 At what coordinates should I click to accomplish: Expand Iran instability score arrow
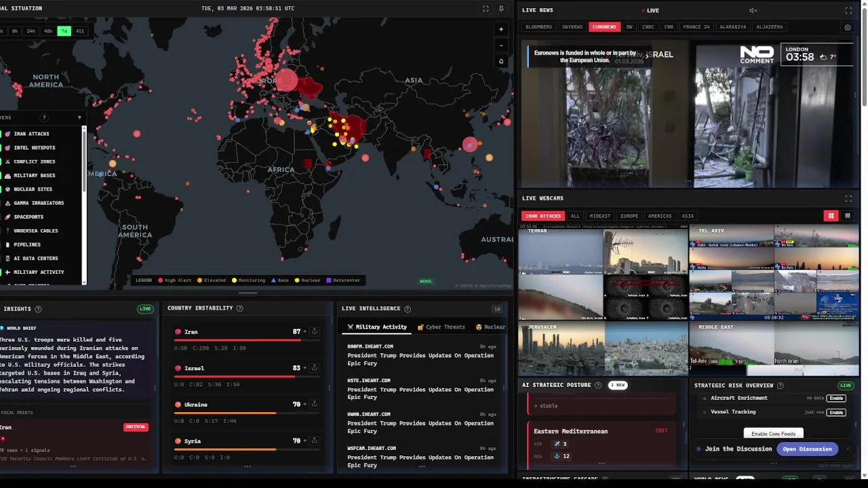click(305, 331)
